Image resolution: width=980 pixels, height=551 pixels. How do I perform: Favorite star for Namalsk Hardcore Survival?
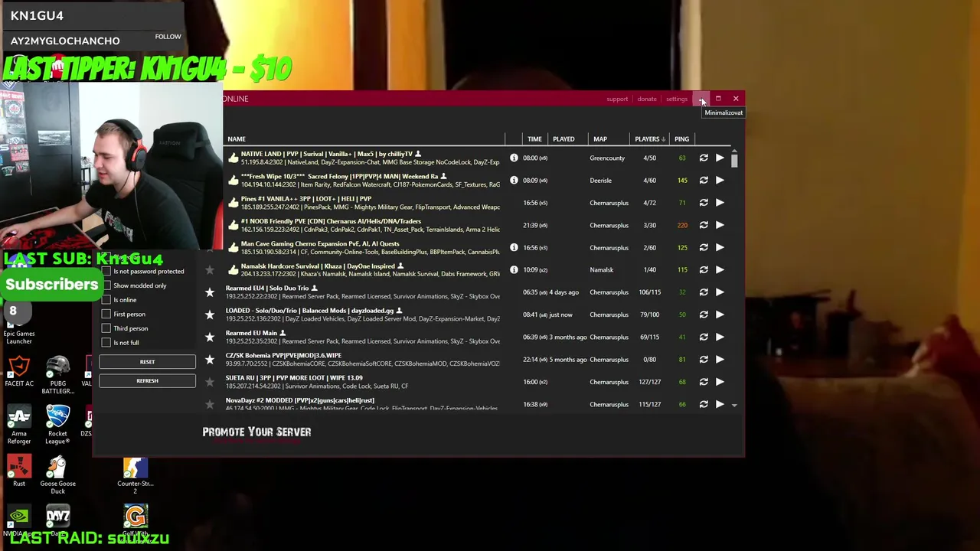tap(210, 269)
